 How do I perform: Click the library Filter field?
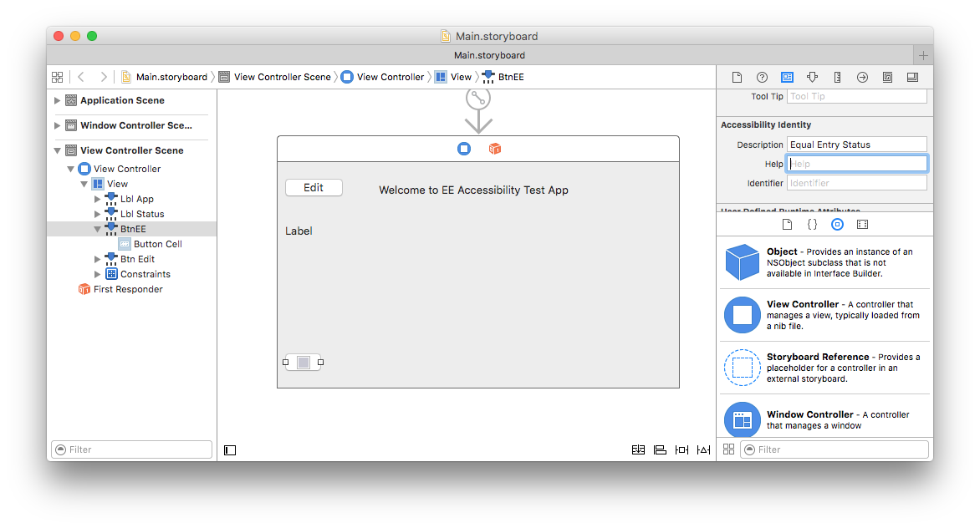point(835,449)
